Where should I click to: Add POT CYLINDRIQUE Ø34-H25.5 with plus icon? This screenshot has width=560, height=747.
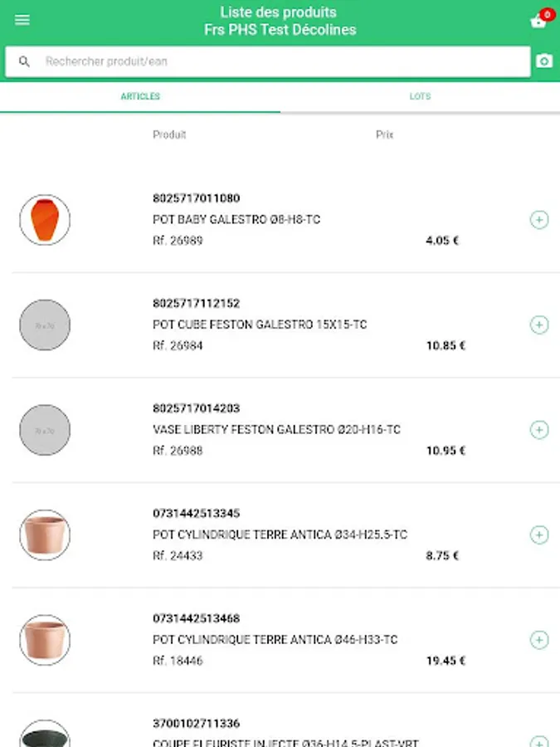click(539, 535)
